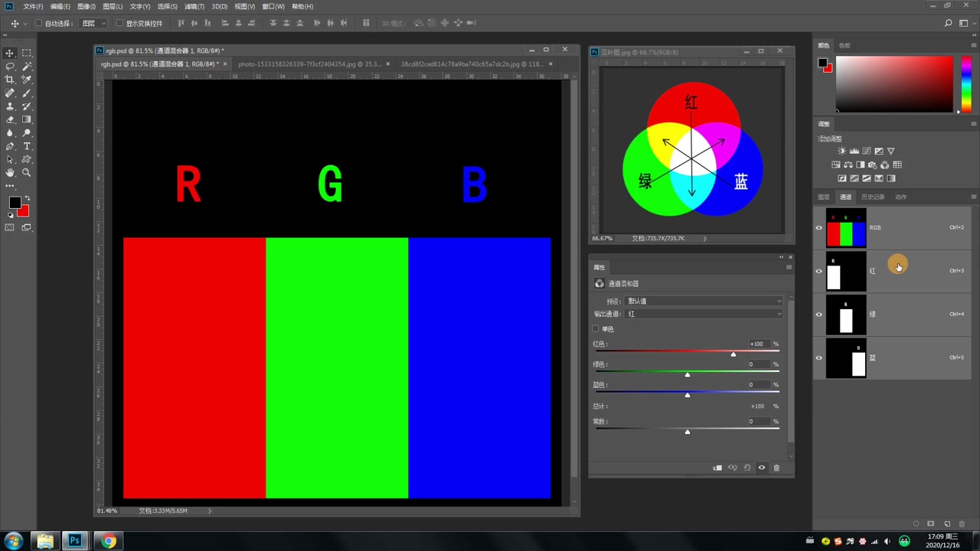
Task: Hide the RGB composite channel
Action: 819,228
